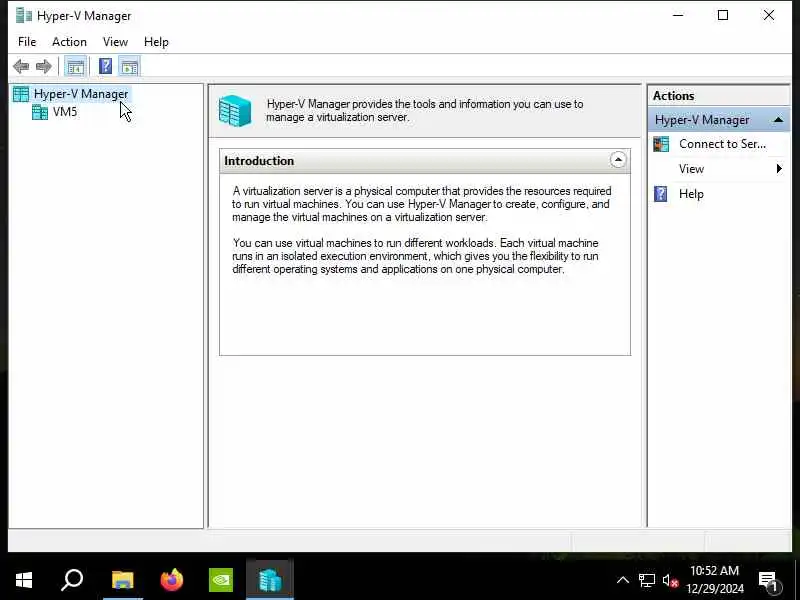The height and width of the screenshot is (600, 800).
Task: Click the View action in Actions pane
Action: [x=691, y=169]
